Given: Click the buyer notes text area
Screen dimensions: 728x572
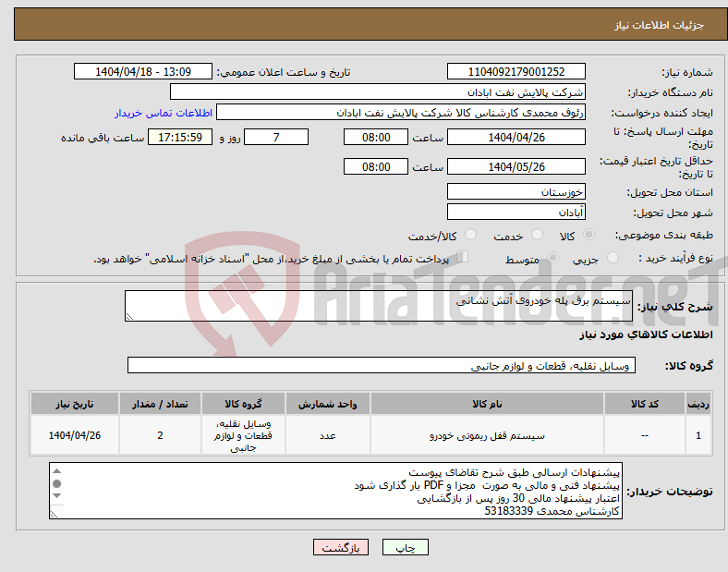Looking at the screenshot, I should [x=335, y=491].
